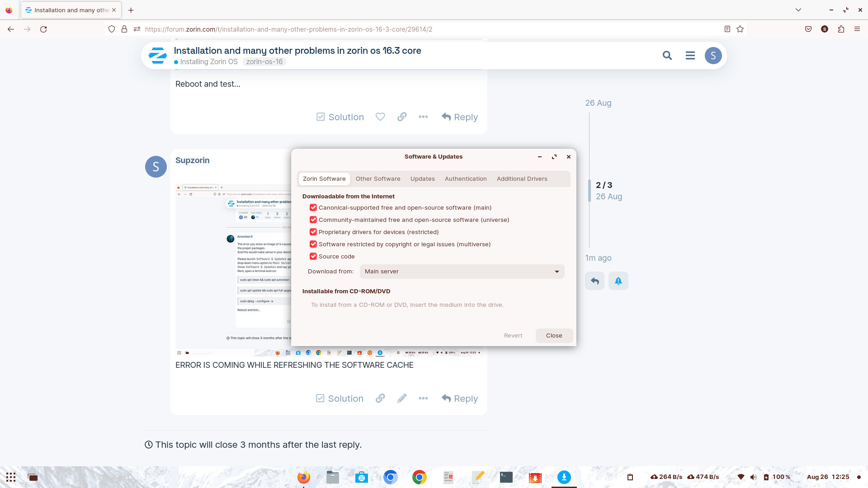Toggle Canonical-supported software (main) checkbox
The image size is (868, 488).
click(x=313, y=207)
